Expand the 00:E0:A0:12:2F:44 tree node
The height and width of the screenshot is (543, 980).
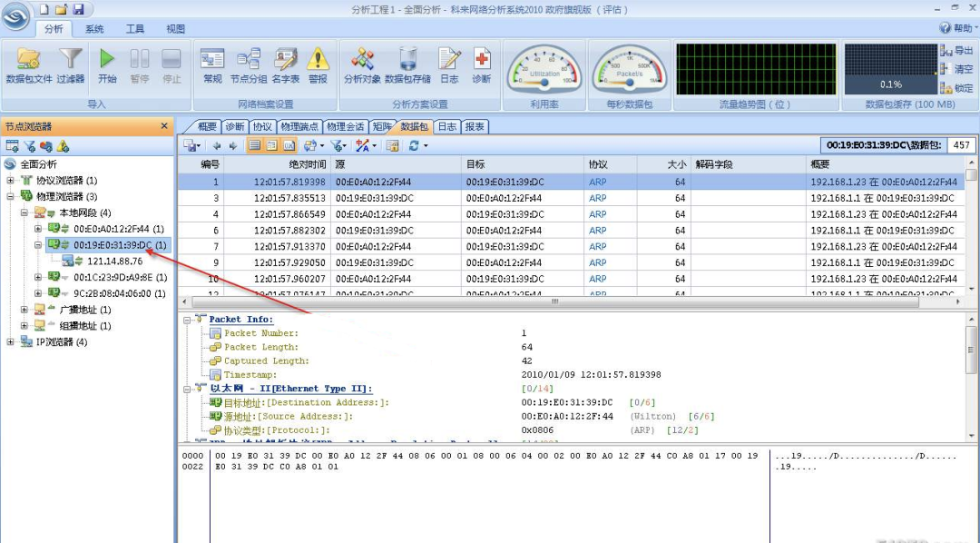[x=38, y=229]
